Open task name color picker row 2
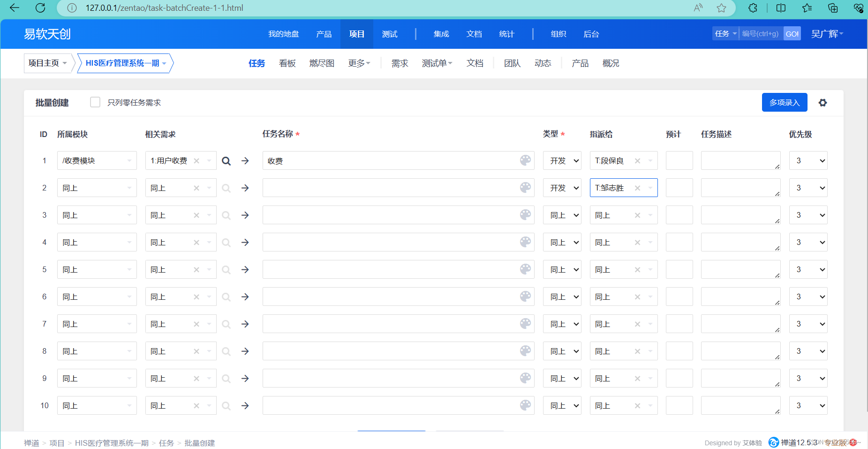The image size is (868, 449). tap(525, 188)
